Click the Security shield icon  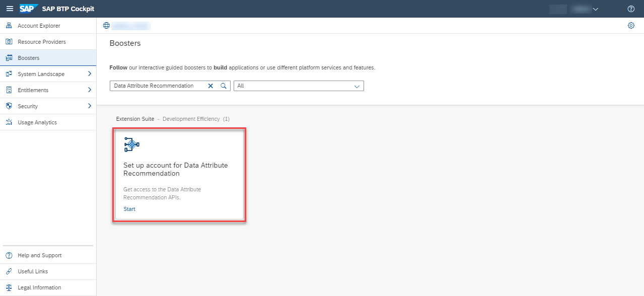point(9,106)
